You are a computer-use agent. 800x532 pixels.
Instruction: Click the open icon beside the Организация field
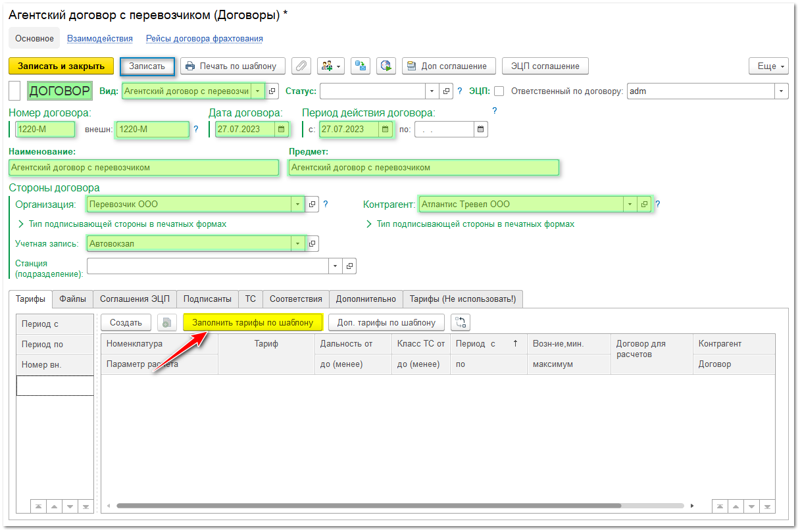(x=312, y=205)
